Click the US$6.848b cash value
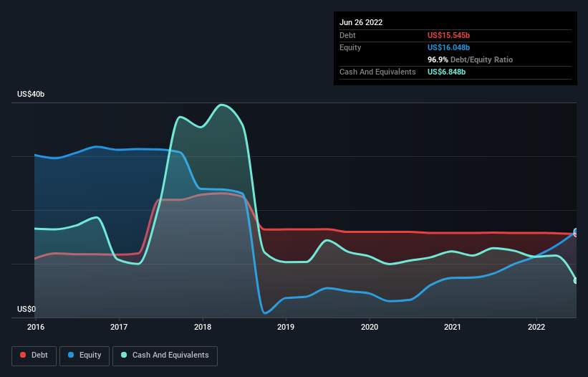The height and width of the screenshot is (377, 588). click(447, 72)
